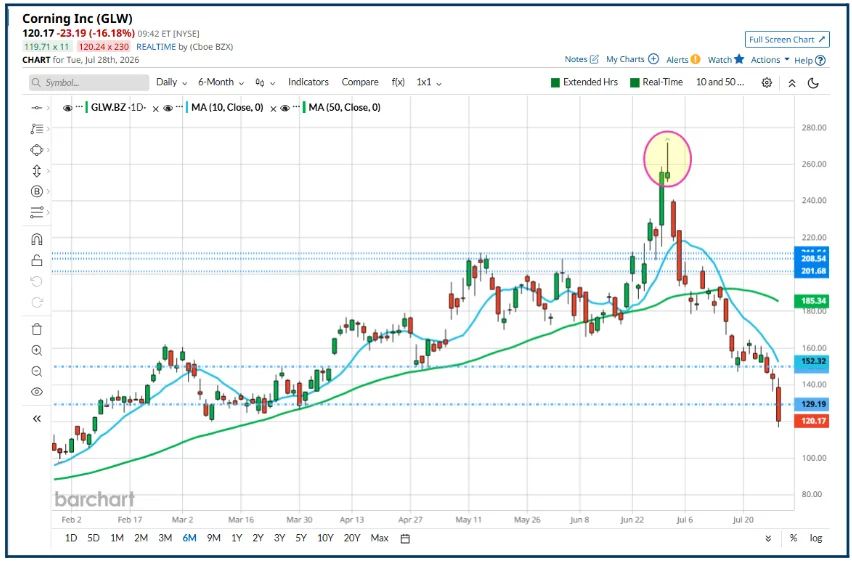Zoom out with the minus magnifier
Image resolution: width=852 pixels, height=561 pixels.
click(x=36, y=371)
